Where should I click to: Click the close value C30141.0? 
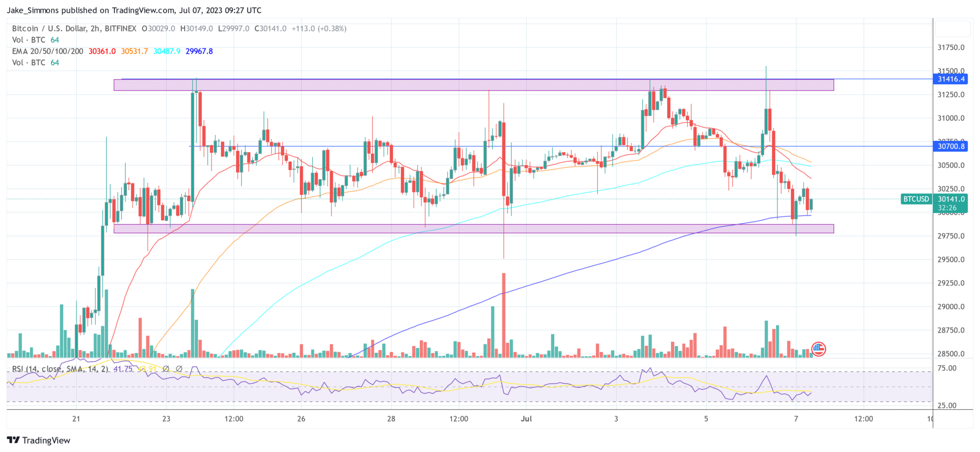(x=270, y=29)
